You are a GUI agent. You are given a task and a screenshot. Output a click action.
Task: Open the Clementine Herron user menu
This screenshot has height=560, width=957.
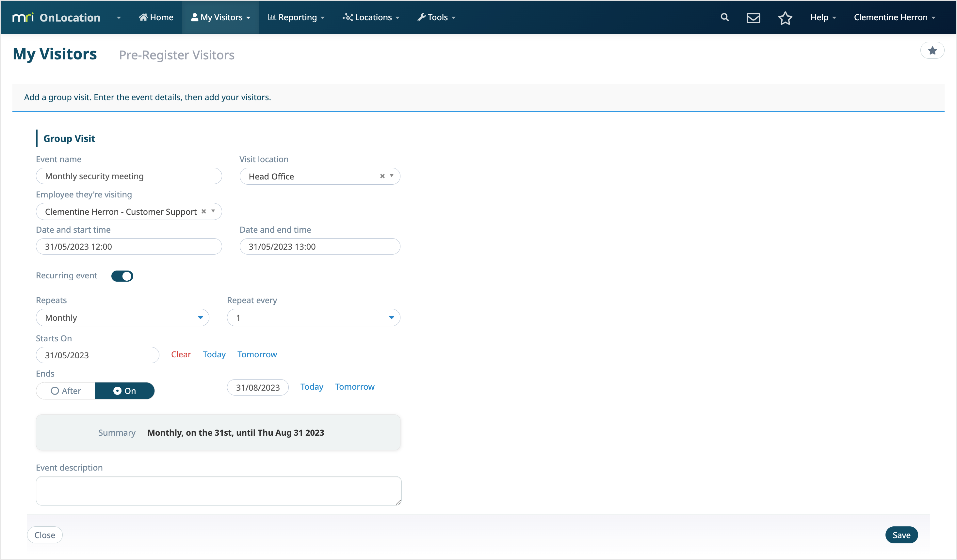(894, 17)
